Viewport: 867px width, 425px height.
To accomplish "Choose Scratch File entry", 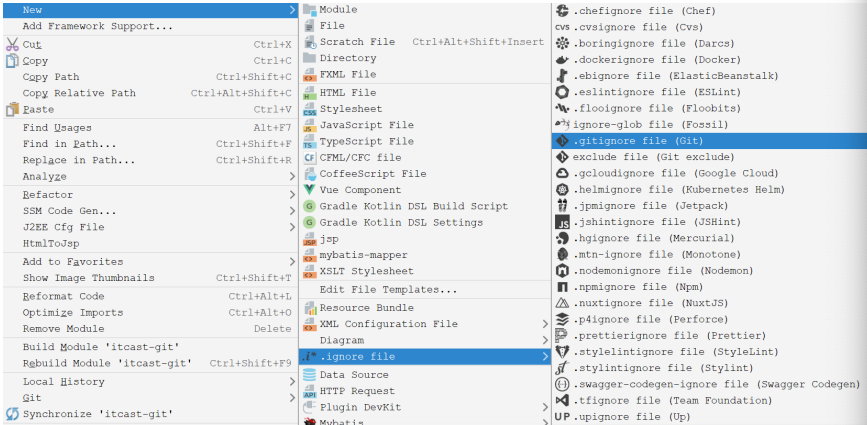I will tap(425, 42).
